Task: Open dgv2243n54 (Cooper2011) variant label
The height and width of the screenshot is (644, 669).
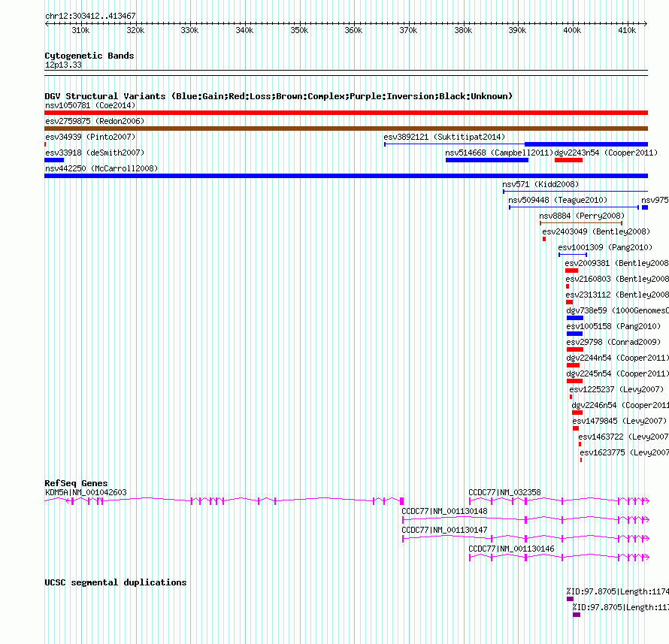Action: pyautogui.click(x=606, y=153)
